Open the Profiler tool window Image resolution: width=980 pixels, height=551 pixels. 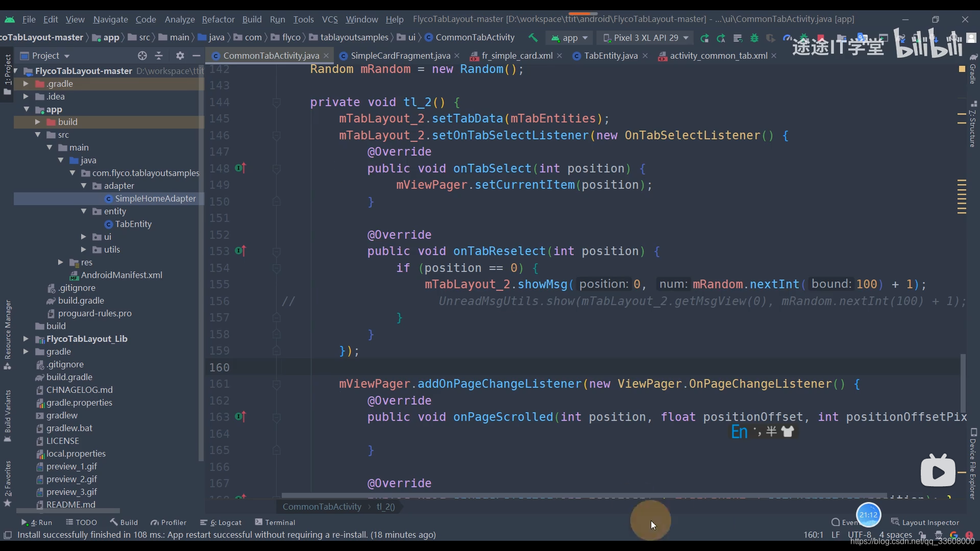coord(168,522)
